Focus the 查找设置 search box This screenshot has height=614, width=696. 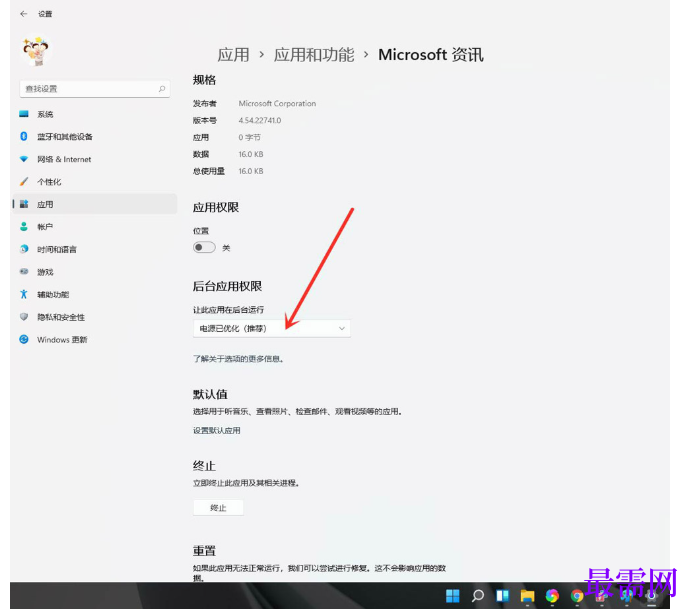(x=95, y=89)
